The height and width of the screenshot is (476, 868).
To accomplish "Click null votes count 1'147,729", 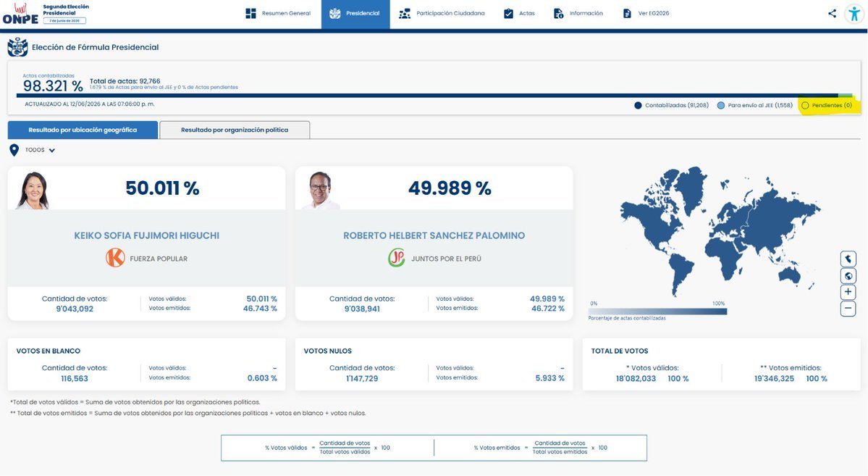I will 362,379.
